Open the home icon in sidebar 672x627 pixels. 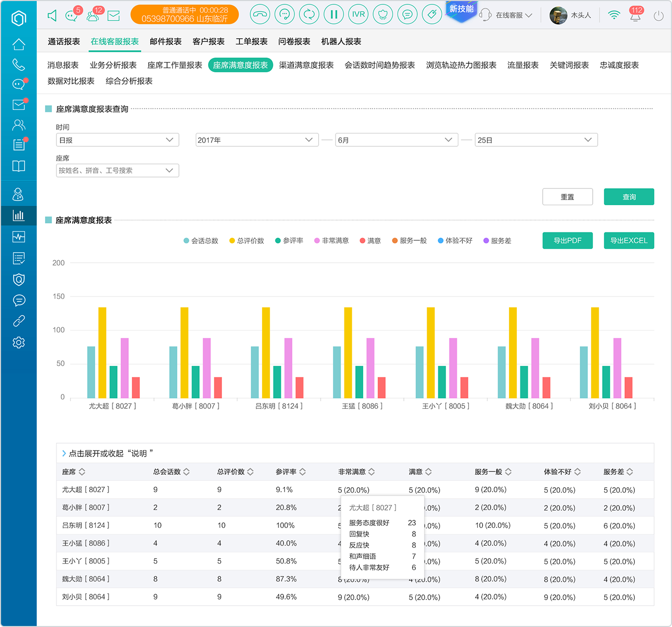[x=19, y=44]
